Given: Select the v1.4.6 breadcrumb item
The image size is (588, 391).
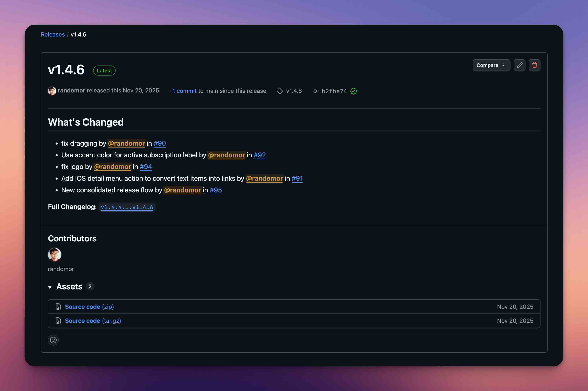Looking at the screenshot, I should pos(78,34).
